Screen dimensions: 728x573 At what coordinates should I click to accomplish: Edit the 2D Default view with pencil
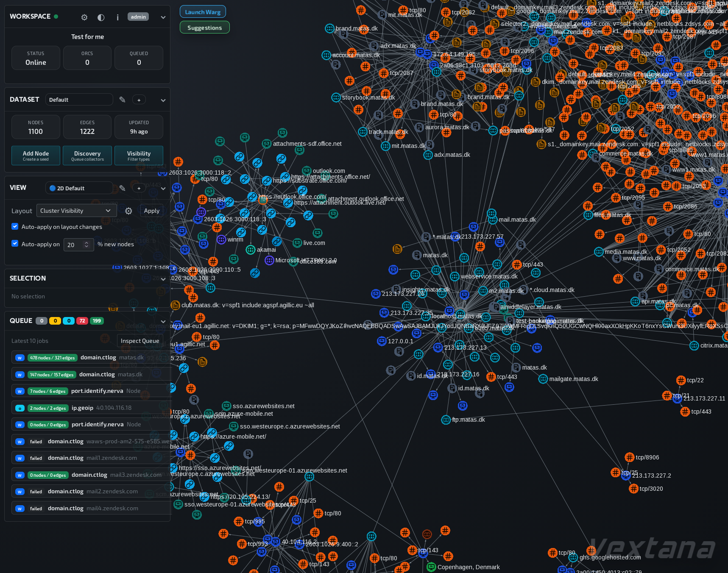coord(123,188)
